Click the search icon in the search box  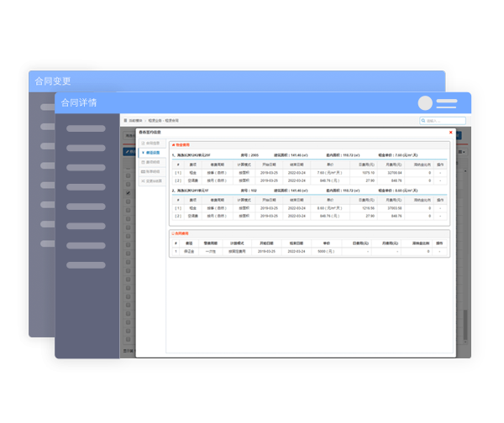(423, 121)
